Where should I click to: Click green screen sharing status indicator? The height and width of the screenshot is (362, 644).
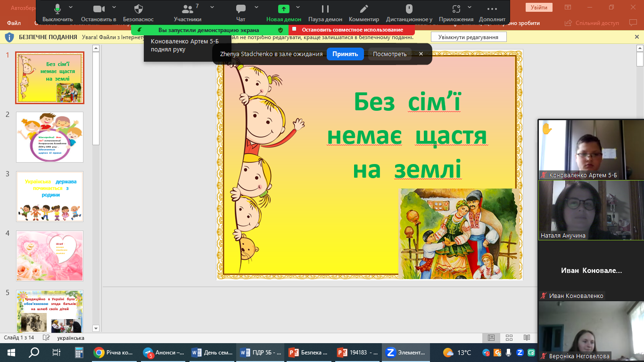tap(209, 30)
